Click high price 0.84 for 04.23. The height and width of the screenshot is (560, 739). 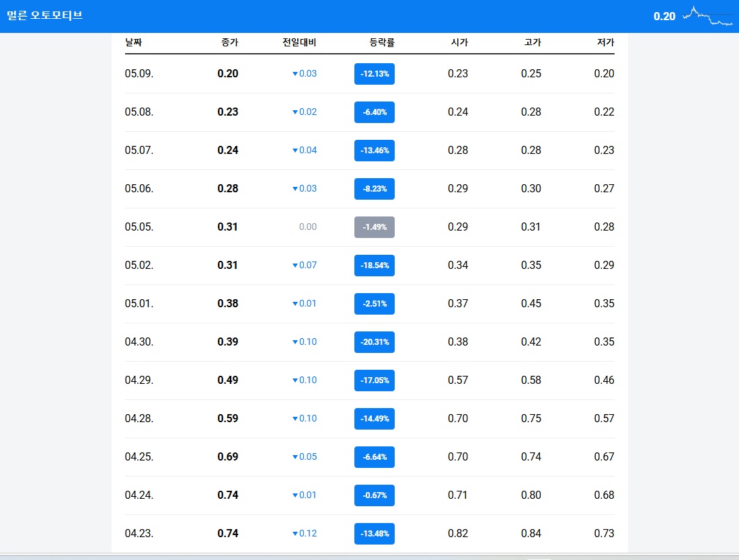click(x=531, y=534)
